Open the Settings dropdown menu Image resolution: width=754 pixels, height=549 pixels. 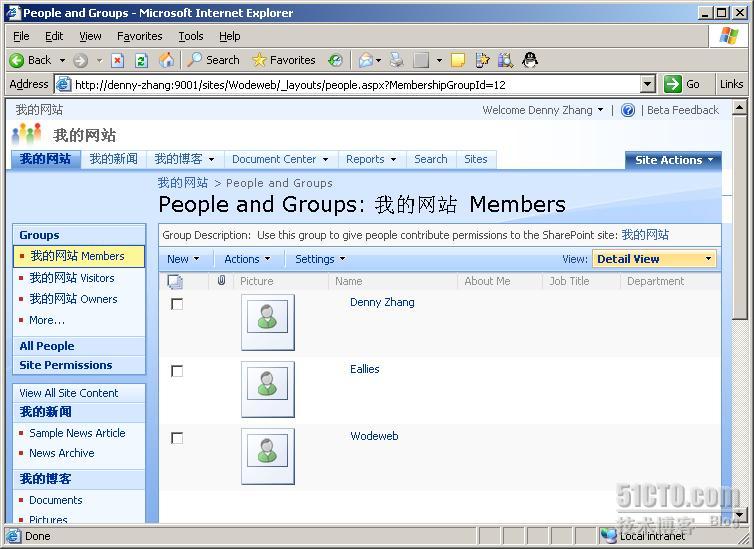pos(320,259)
